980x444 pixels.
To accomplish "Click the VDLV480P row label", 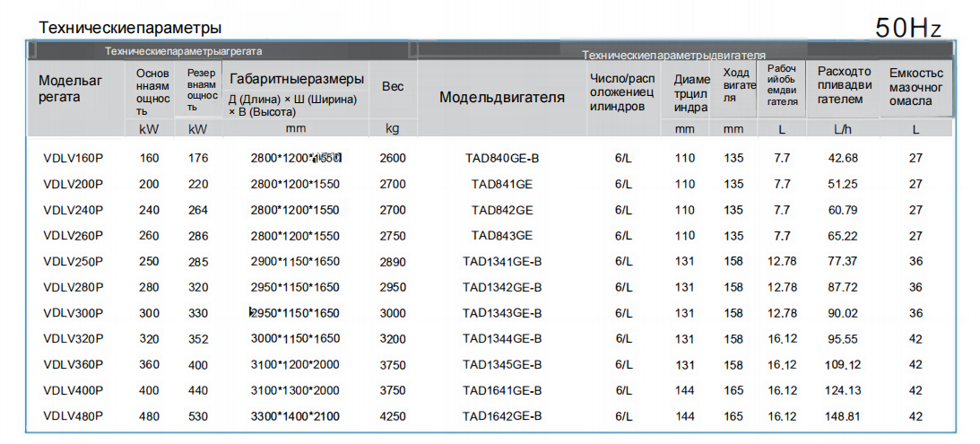I will 73,416.
